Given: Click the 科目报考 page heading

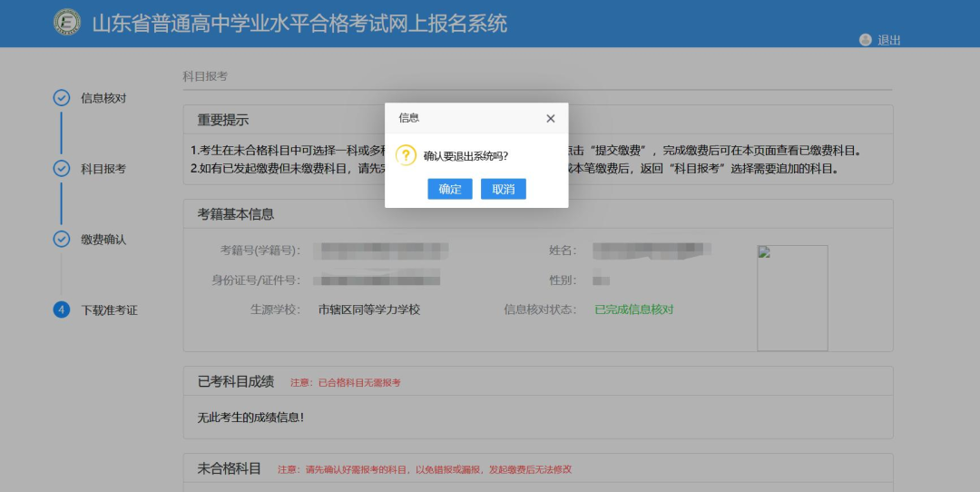Looking at the screenshot, I should coord(205,76).
